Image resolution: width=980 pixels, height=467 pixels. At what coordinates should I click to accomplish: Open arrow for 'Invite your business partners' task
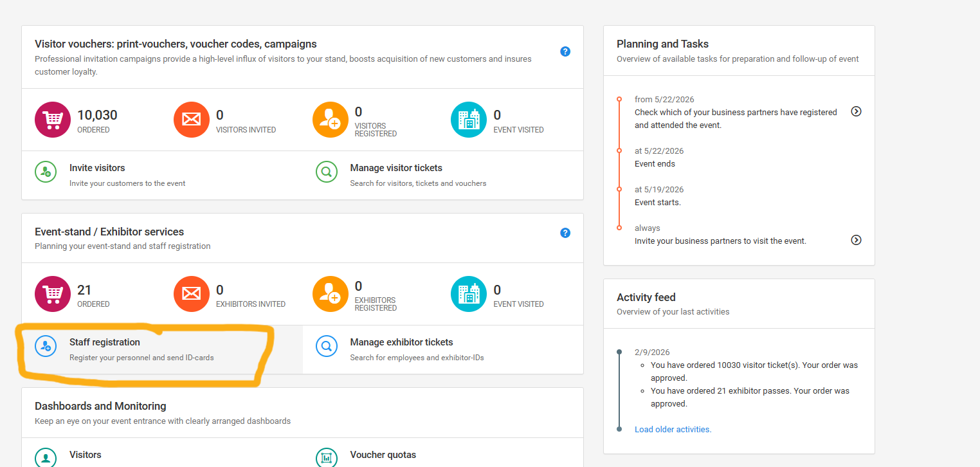[x=856, y=240]
